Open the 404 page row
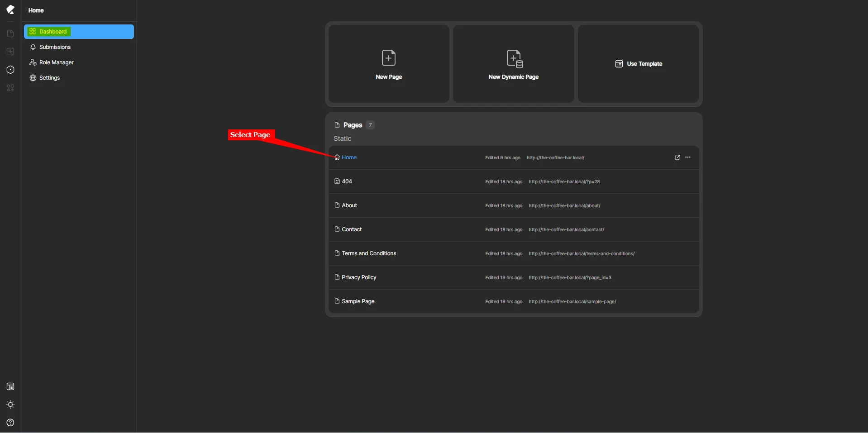 click(514, 181)
